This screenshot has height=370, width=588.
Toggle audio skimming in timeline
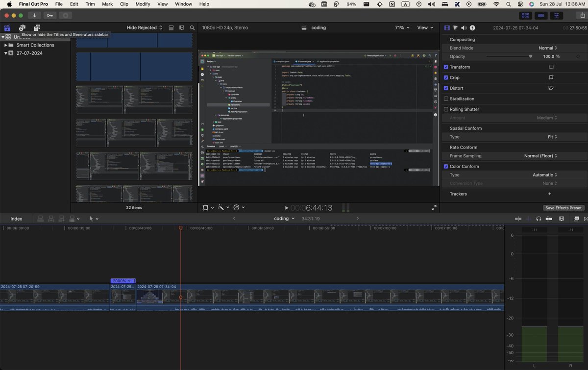pyautogui.click(x=529, y=219)
